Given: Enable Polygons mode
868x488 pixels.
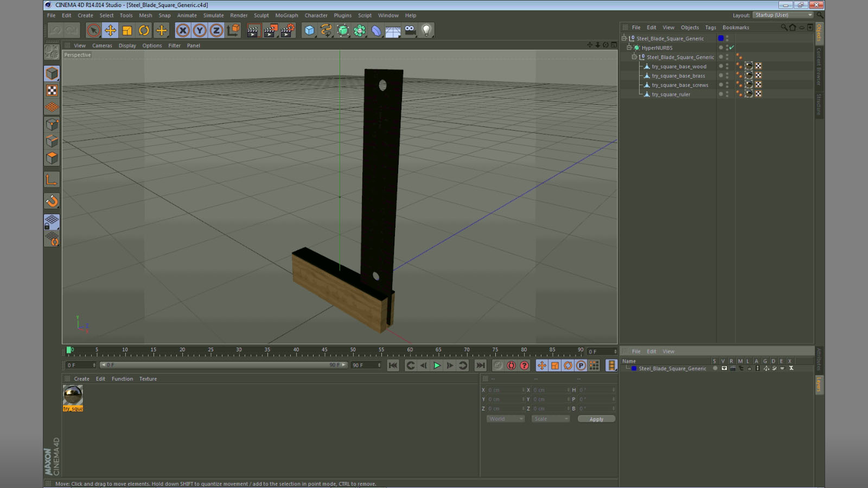Looking at the screenshot, I should [x=52, y=158].
